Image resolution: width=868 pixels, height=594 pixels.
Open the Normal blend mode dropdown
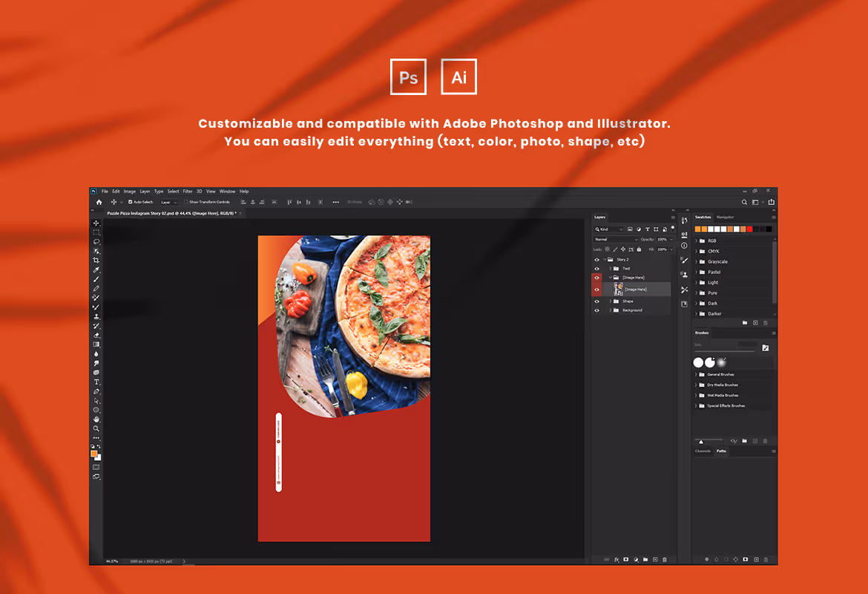(x=616, y=239)
